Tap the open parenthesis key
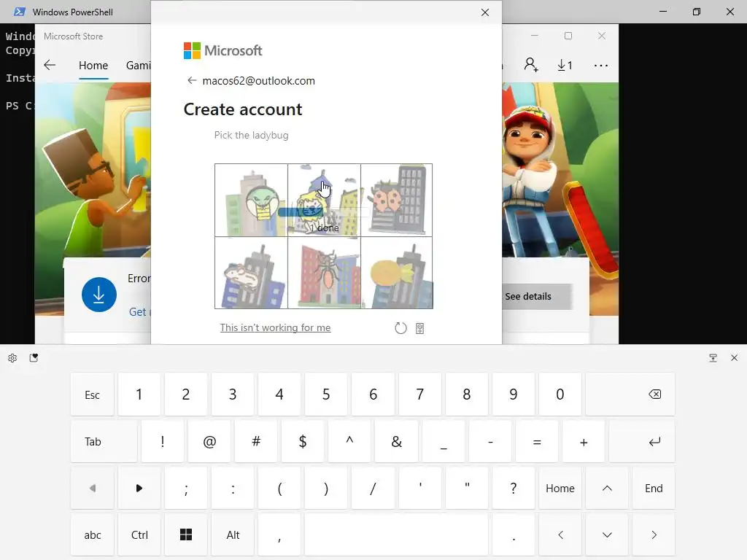 pos(279,488)
